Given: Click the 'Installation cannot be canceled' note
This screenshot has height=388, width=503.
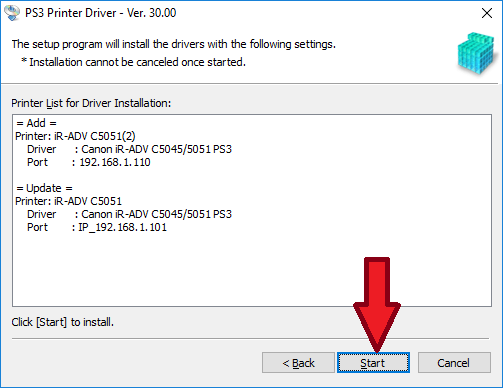Looking at the screenshot, I should 134,62.
